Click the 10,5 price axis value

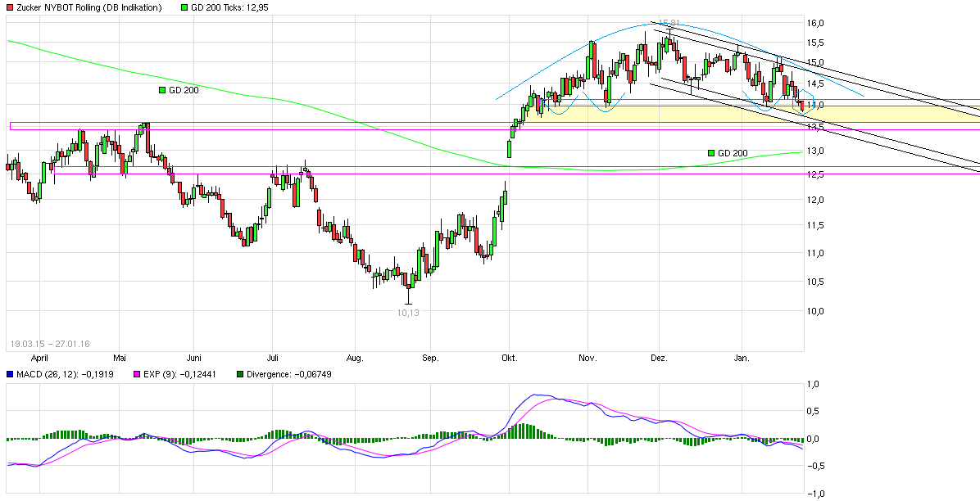816,281
